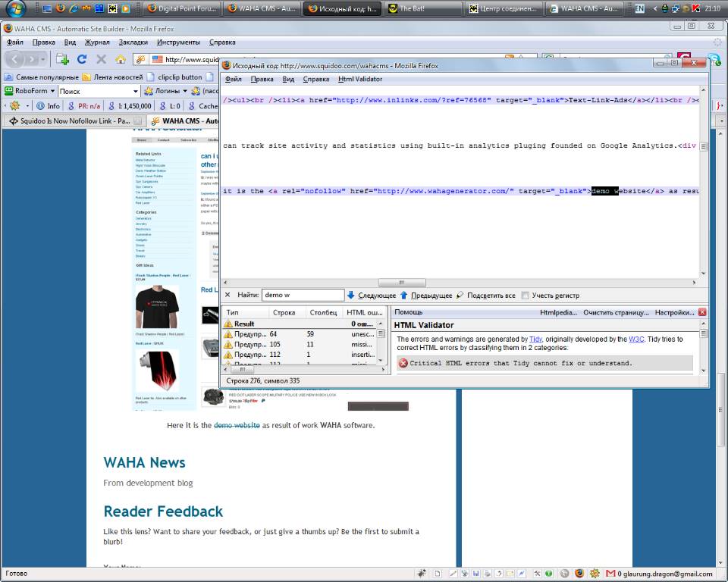Launch Firefox from the quick launch bar

point(61,8)
